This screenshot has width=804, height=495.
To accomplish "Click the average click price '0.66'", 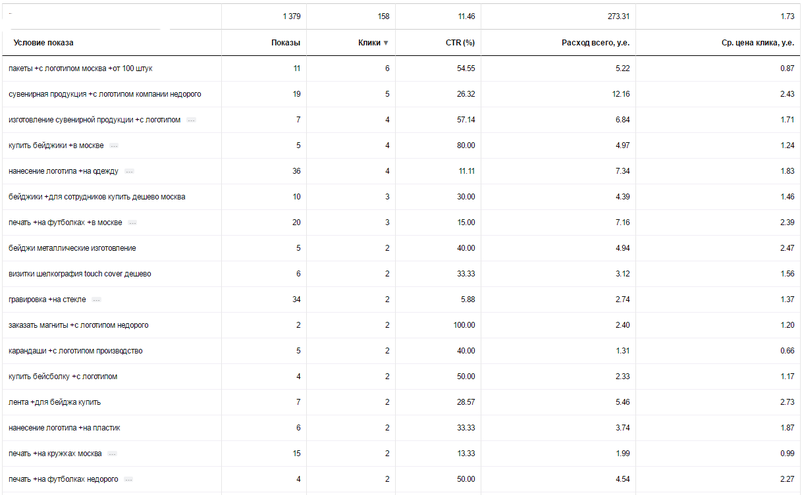I will [787, 350].
